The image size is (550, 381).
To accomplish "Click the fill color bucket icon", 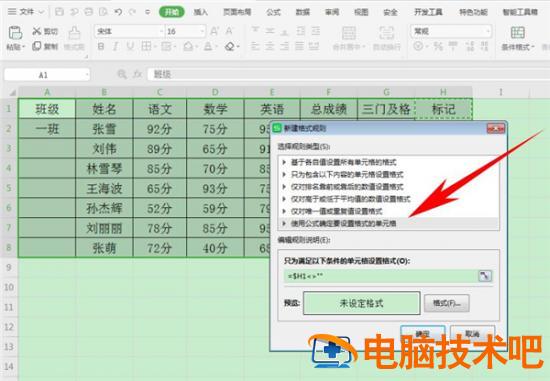I will (x=188, y=46).
